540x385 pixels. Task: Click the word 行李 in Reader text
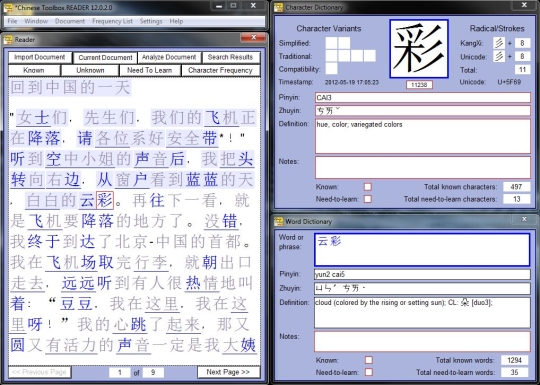click(x=151, y=262)
